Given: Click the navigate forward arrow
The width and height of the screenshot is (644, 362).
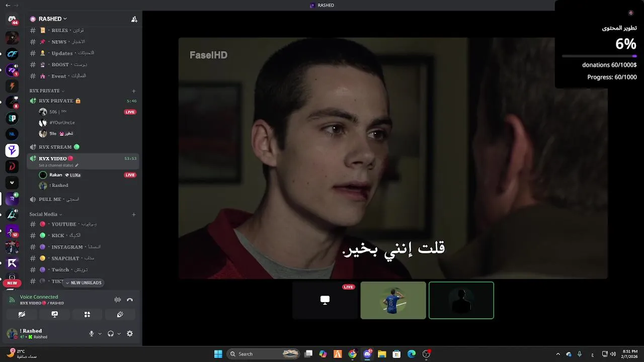Looking at the screenshot, I should point(16,5).
